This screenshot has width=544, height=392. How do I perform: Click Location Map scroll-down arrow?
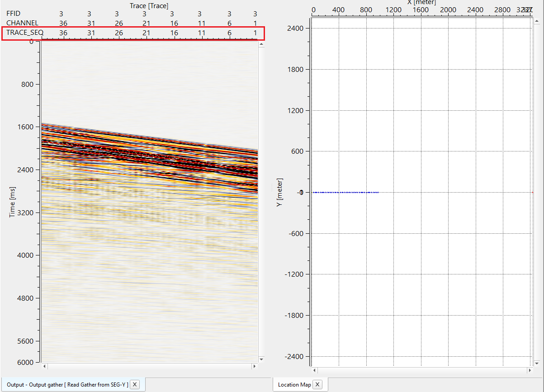536,363
